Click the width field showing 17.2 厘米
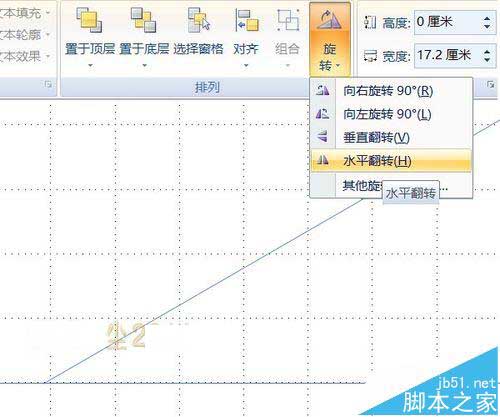This screenshot has height=417, width=500. 447,55
